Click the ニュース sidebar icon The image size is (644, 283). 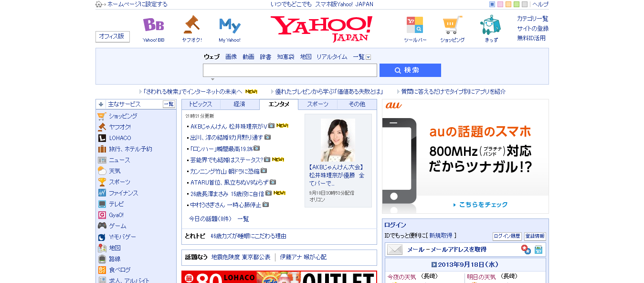[x=102, y=160]
